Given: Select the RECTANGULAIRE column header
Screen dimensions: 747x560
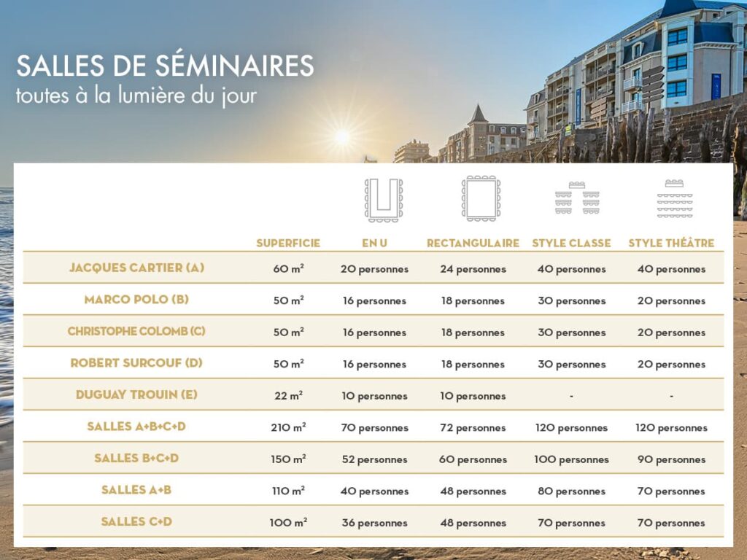Looking at the screenshot, I should tap(473, 244).
